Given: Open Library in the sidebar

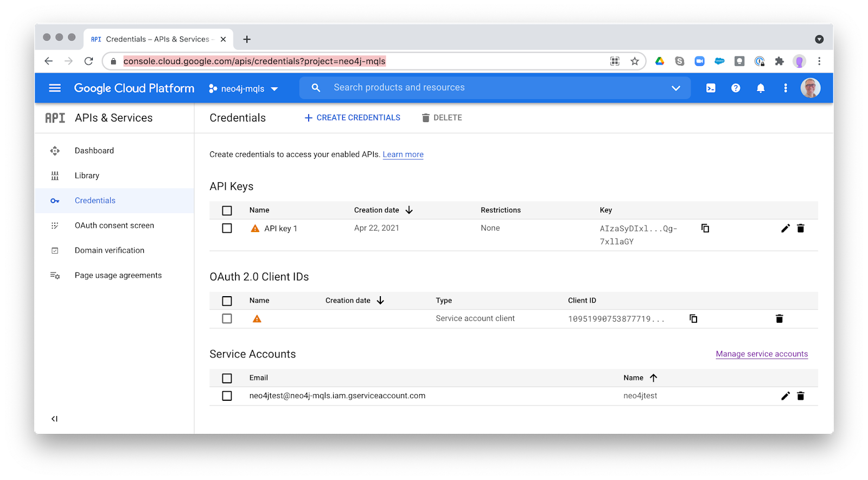Looking at the screenshot, I should coord(87,176).
